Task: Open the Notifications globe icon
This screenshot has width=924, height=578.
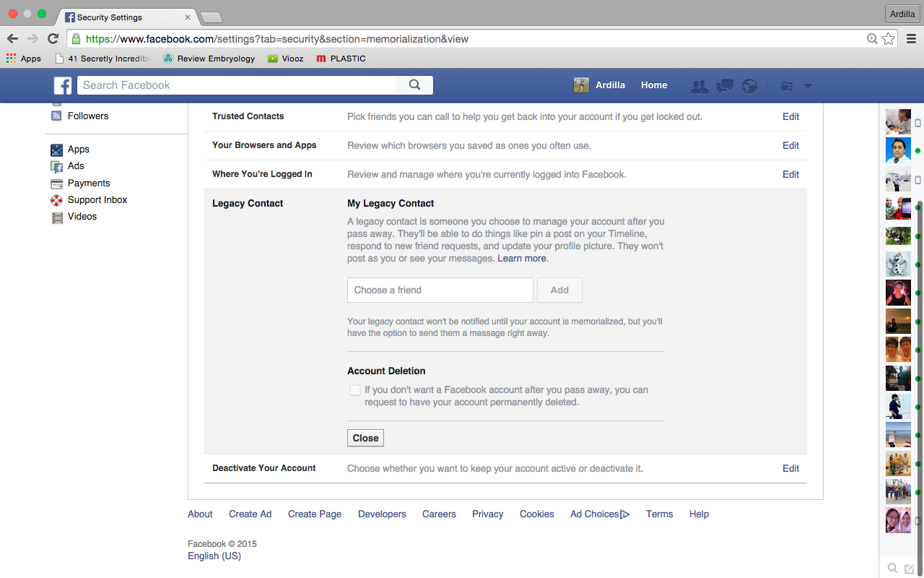Action: tap(750, 86)
